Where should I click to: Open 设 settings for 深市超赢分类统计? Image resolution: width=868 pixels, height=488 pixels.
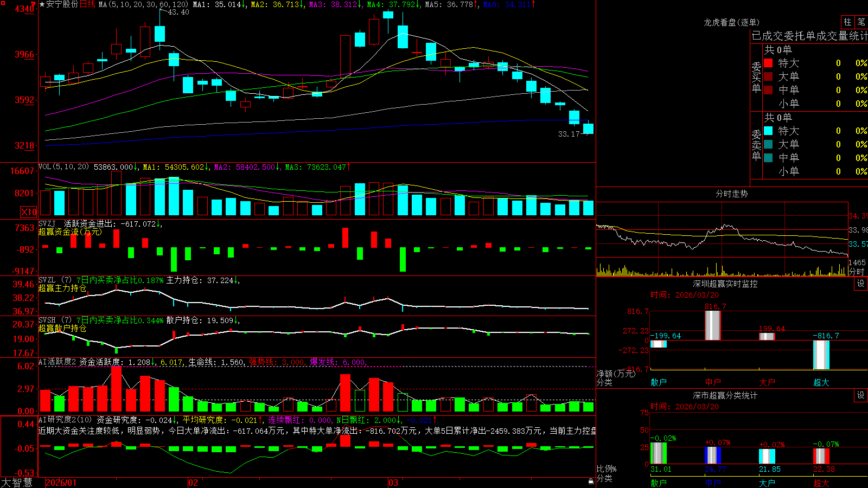(861, 395)
